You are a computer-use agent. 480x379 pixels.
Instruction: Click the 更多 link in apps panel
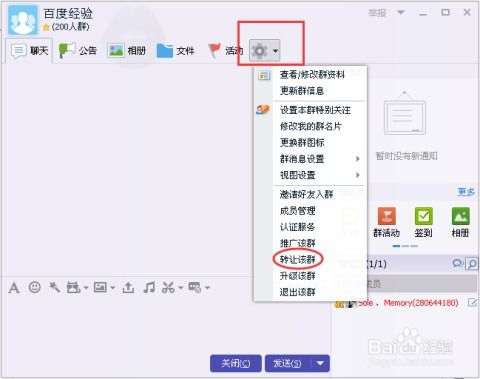(466, 192)
